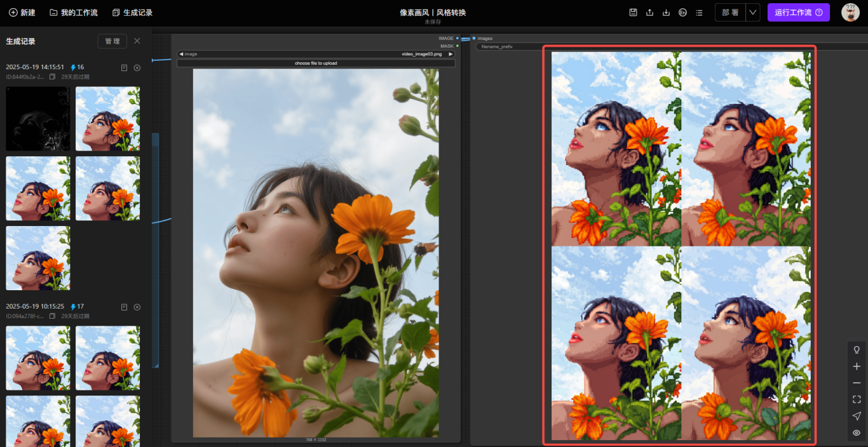Zoom in with the plus icon
This screenshot has width=868, height=447.
[857, 366]
